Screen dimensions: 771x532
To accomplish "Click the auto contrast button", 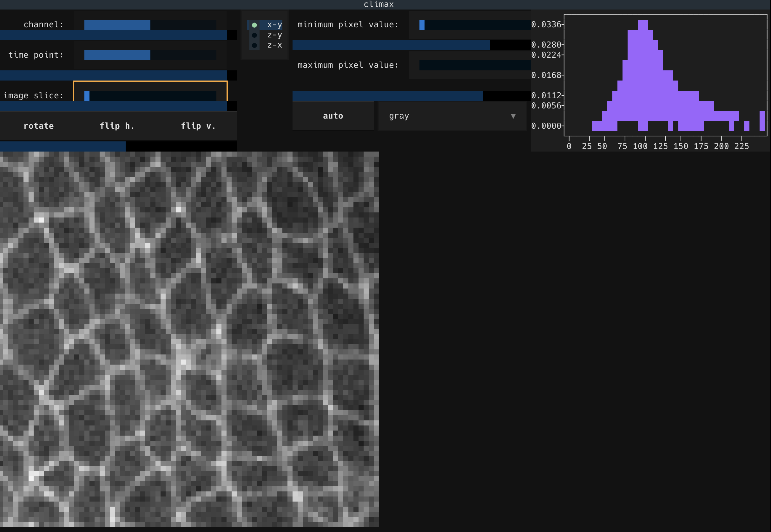I will (x=333, y=116).
